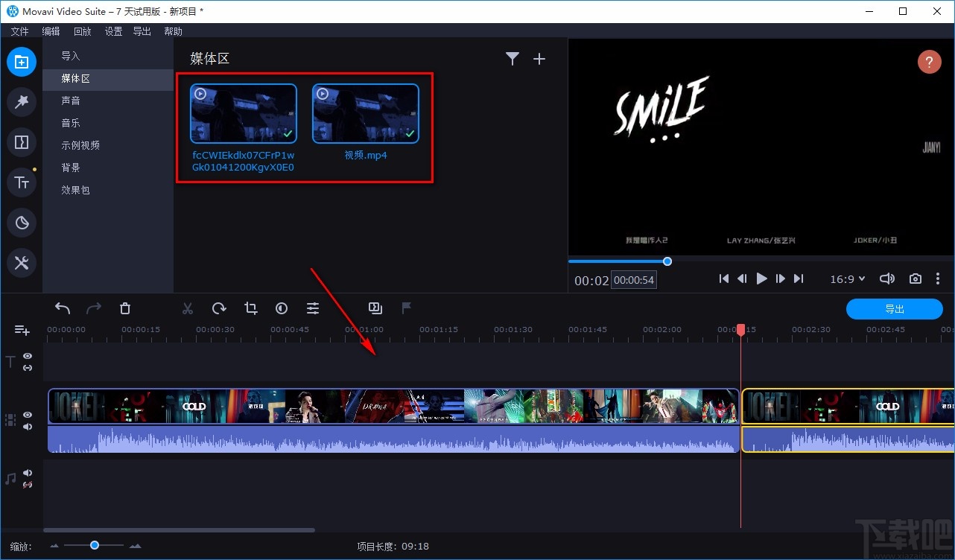Click the timeline zoom slider handle
This screenshot has width=955, height=560.
click(95, 545)
